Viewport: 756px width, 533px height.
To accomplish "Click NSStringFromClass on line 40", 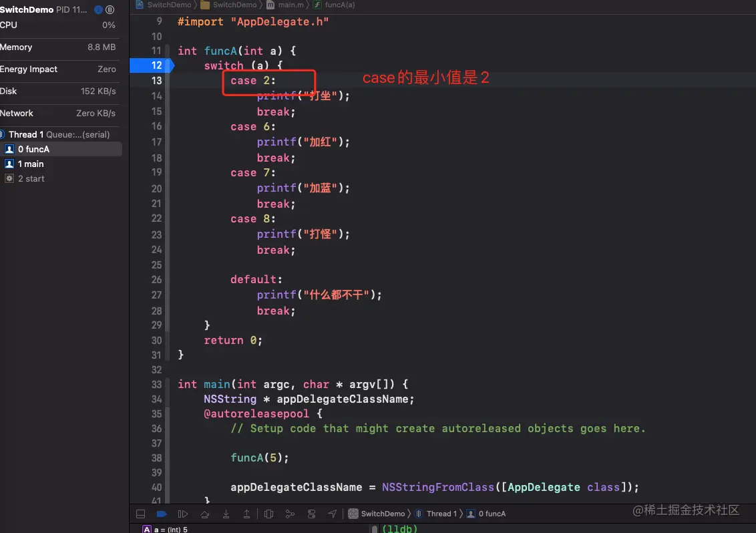I will click(438, 487).
